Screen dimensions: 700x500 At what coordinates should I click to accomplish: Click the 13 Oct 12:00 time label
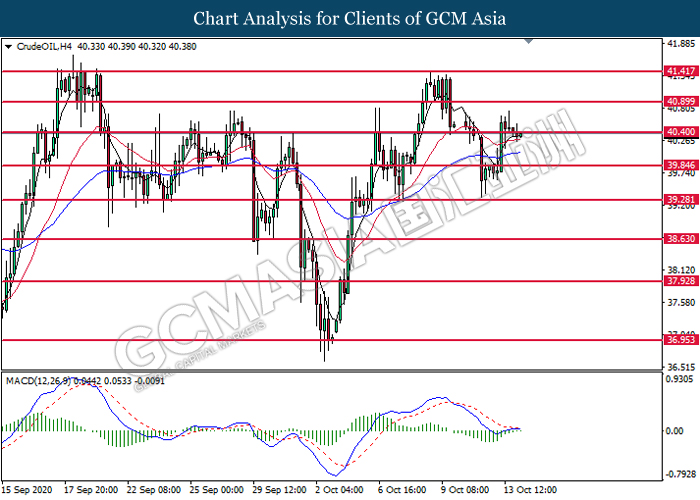tap(531, 490)
